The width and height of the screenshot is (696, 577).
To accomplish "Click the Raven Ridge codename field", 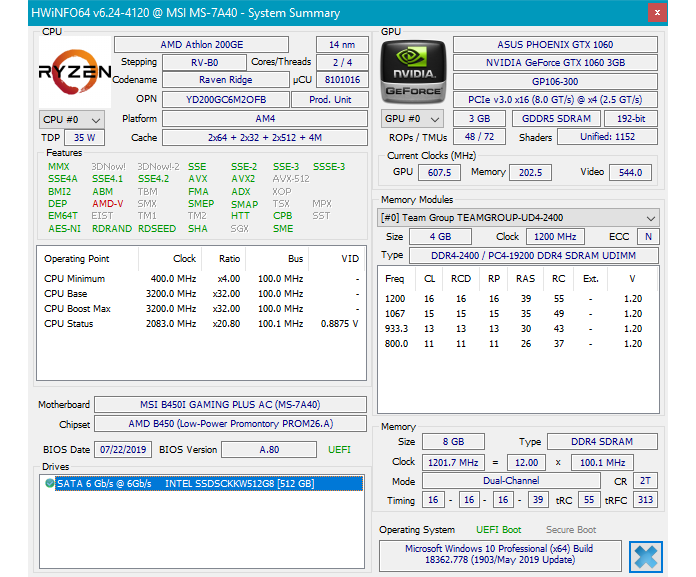I will click(x=225, y=80).
